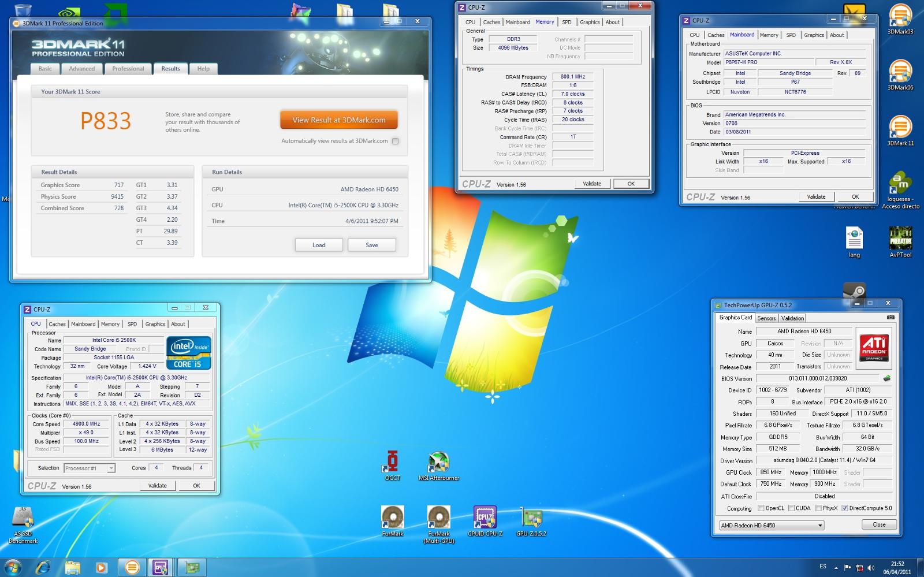This screenshot has width=924, height=577.
Task: Launch the AvPTool desktop icon
Action: click(x=900, y=242)
